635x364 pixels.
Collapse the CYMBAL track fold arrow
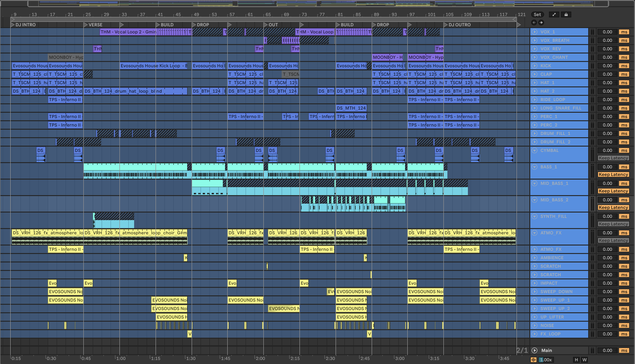[535, 151]
